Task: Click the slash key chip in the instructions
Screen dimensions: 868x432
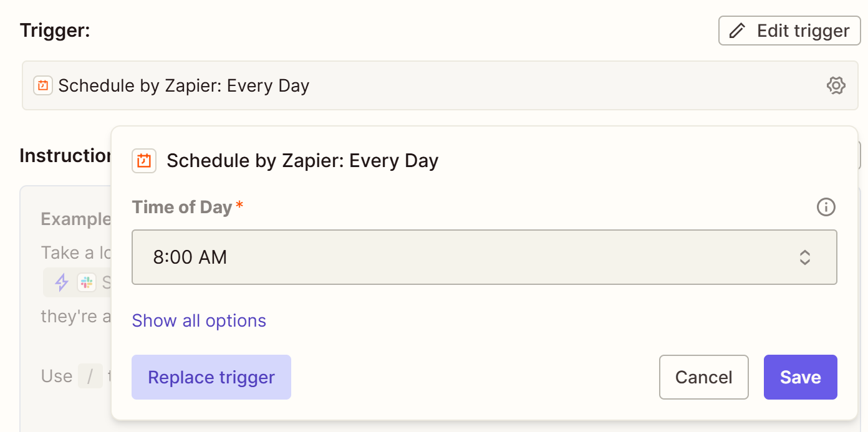Action: [90, 377]
